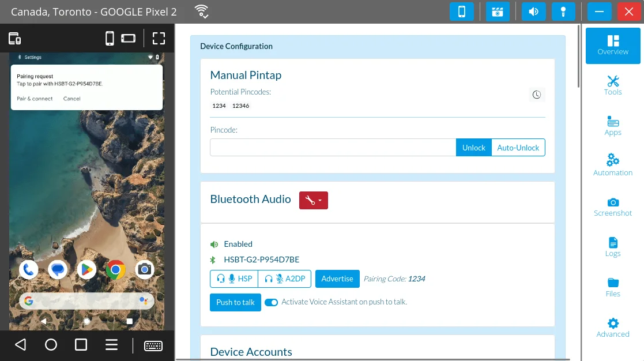
Task: Switch device to portrait orientation
Action: (x=110, y=39)
